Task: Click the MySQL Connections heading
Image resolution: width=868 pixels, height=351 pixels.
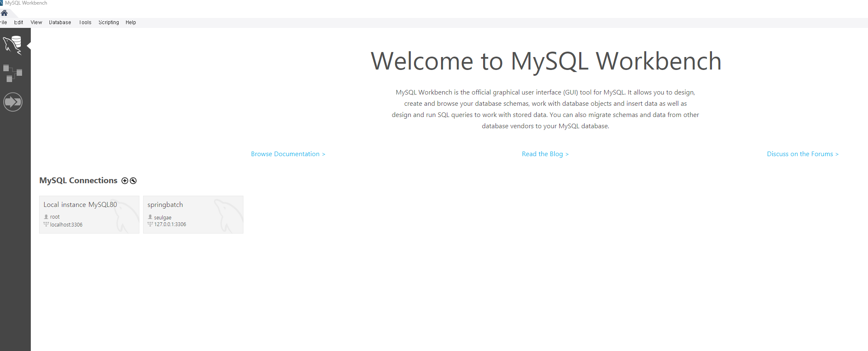Action: [x=78, y=180]
